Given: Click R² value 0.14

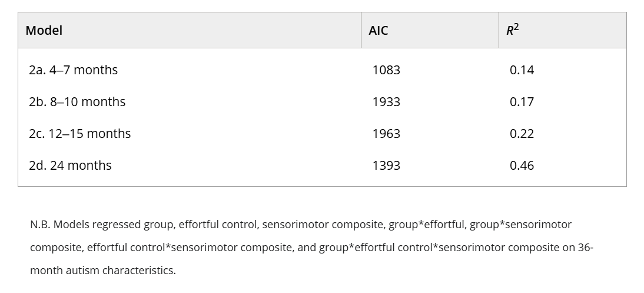Looking at the screenshot, I should [522, 70].
